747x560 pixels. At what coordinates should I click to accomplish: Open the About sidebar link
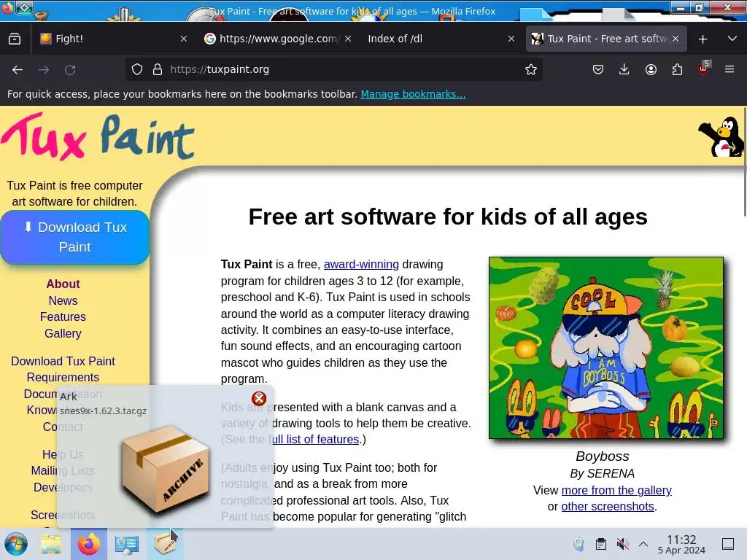point(63,284)
